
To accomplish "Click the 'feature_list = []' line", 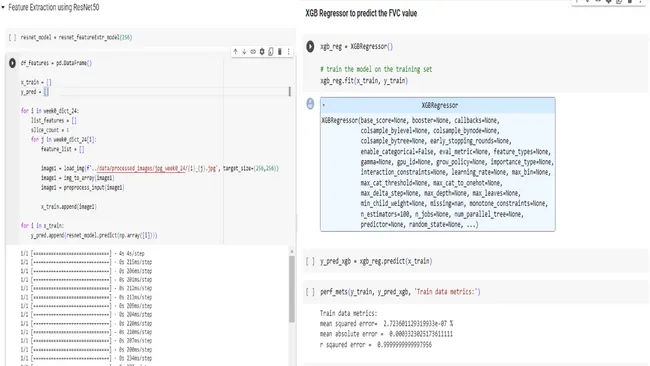I will tap(63, 149).
